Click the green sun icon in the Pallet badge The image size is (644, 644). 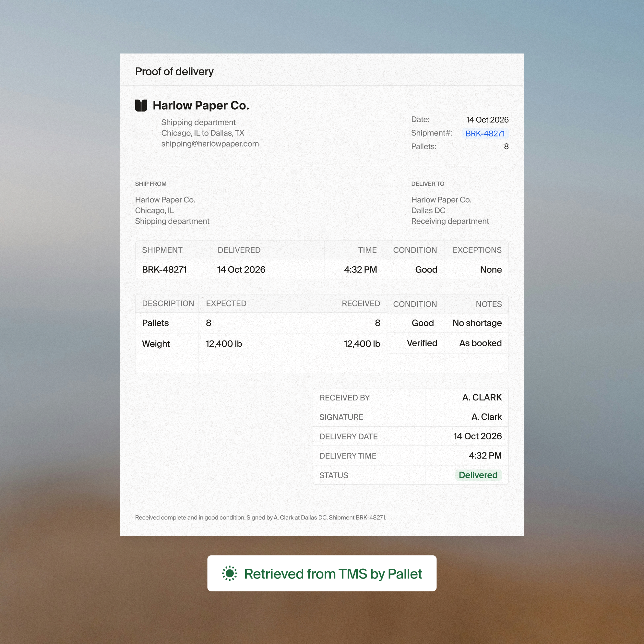point(230,573)
